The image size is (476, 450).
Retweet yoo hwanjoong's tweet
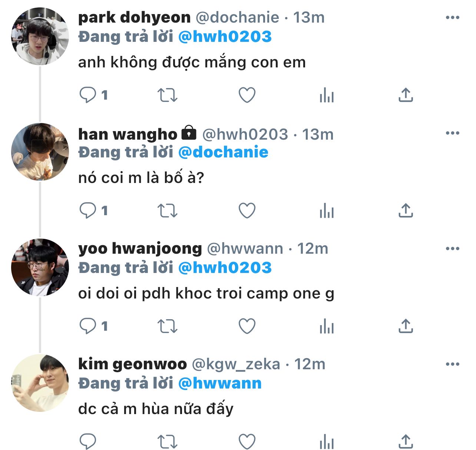(x=168, y=326)
